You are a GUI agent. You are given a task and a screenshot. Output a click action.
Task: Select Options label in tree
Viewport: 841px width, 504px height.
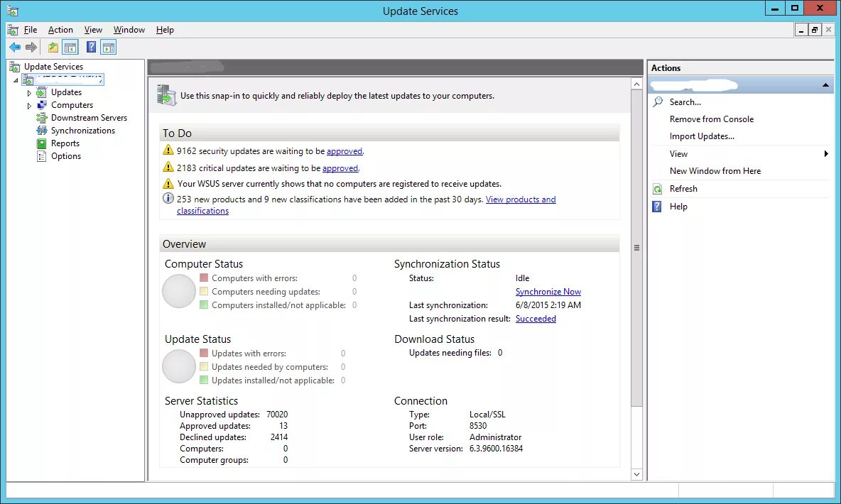pos(66,157)
